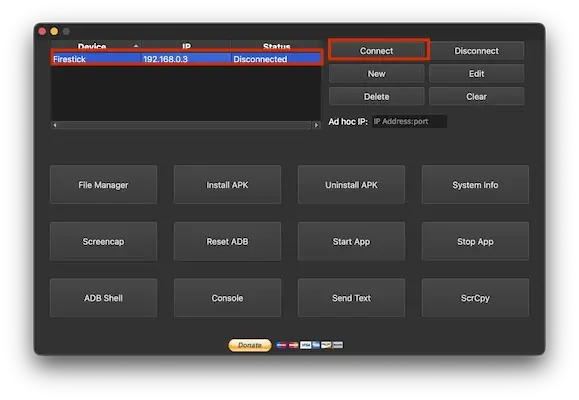The height and width of the screenshot is (400, 579).
Task: Click the Clear button
Action: 476,96
